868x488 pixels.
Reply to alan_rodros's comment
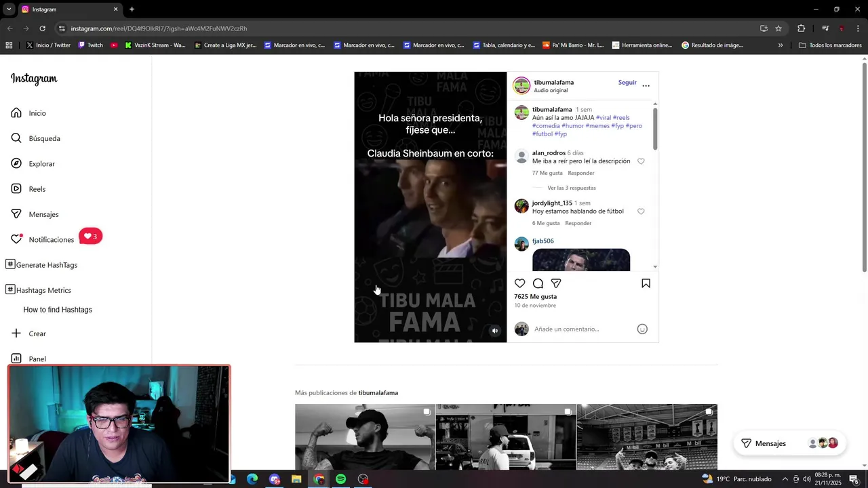(x=581, y=173)
